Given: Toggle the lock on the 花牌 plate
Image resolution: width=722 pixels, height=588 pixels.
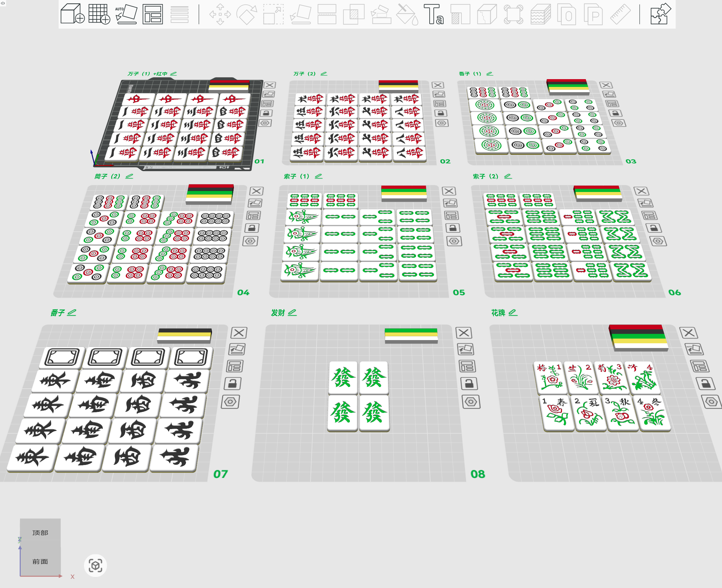Looking at the screenshot, I should 705,383.
